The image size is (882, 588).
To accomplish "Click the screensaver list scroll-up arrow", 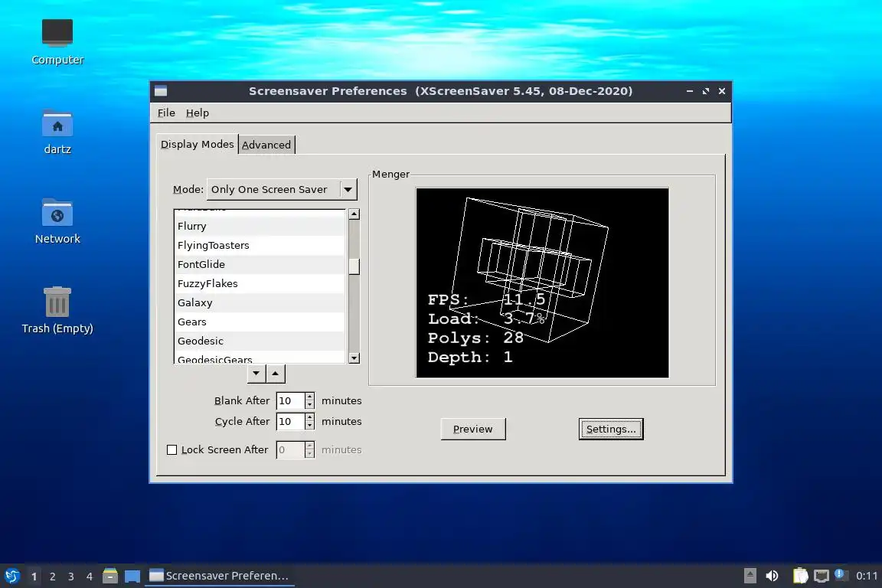I will (x=354, y=214).
